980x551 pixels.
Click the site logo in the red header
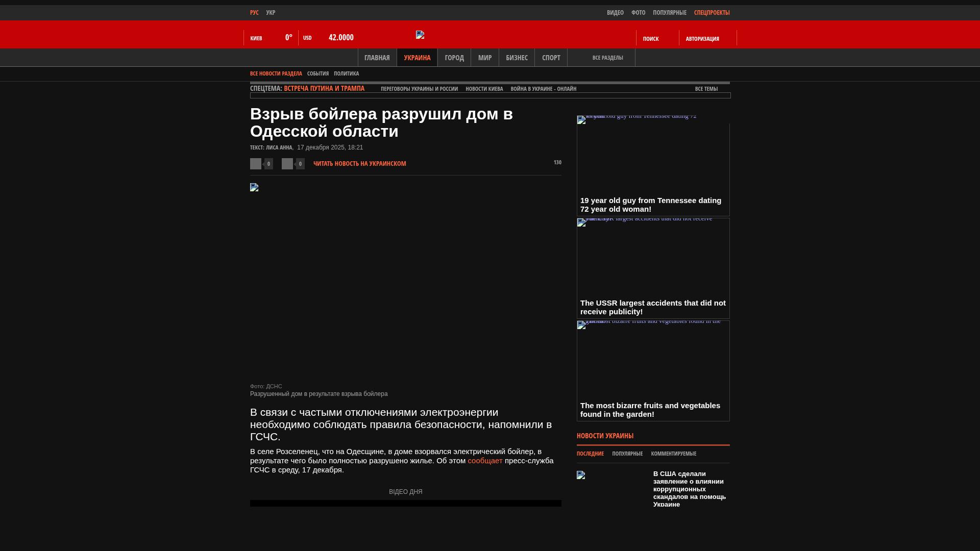(420, 35)
